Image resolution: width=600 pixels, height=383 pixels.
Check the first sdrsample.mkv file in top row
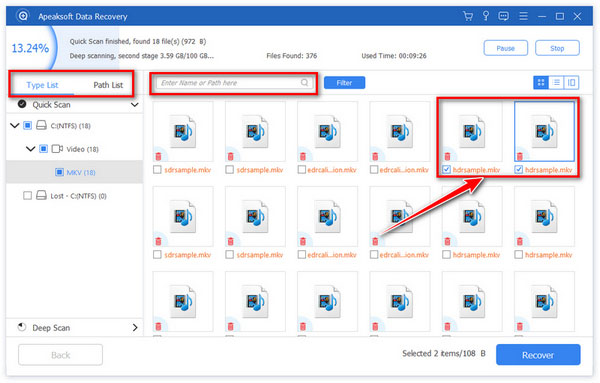pos(157,169)
